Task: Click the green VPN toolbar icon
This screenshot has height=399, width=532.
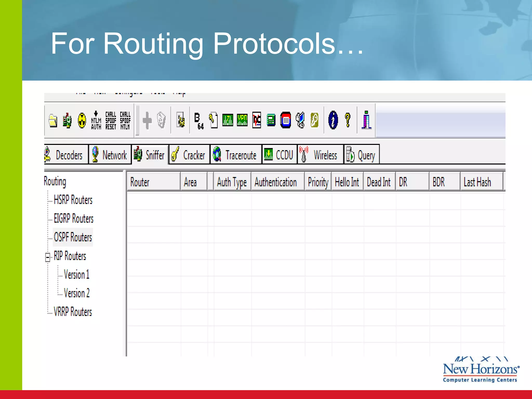Action: 242,120
